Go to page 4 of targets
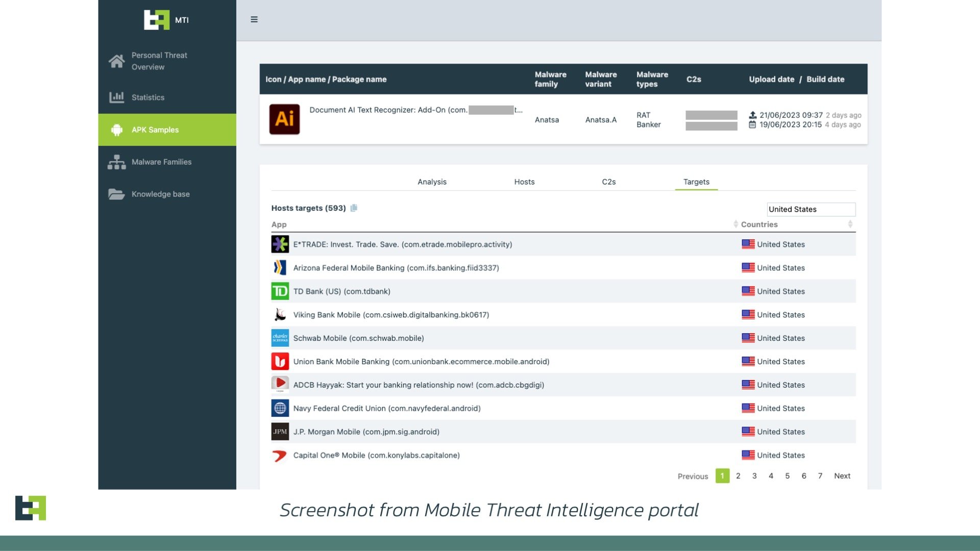 771,475
